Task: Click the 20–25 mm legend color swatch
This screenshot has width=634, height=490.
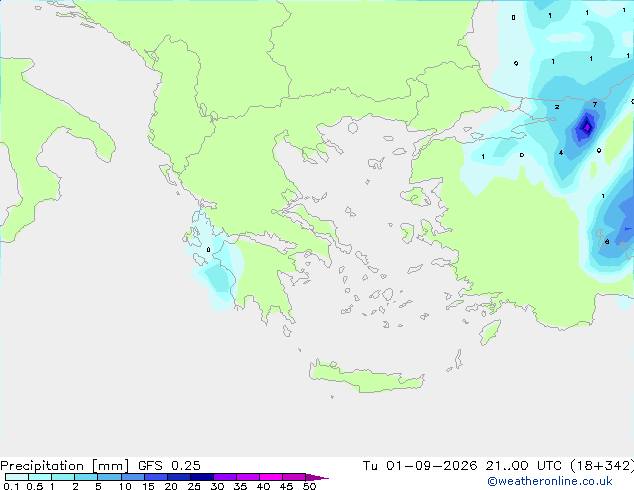Action: coord(179,477)
